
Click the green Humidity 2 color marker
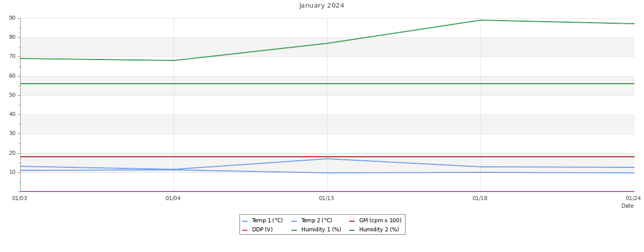(352, 230)
